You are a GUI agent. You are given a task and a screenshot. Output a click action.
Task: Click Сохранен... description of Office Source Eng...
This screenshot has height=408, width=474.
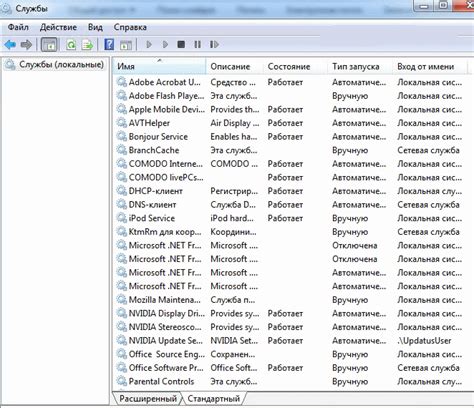pos(233,354)
